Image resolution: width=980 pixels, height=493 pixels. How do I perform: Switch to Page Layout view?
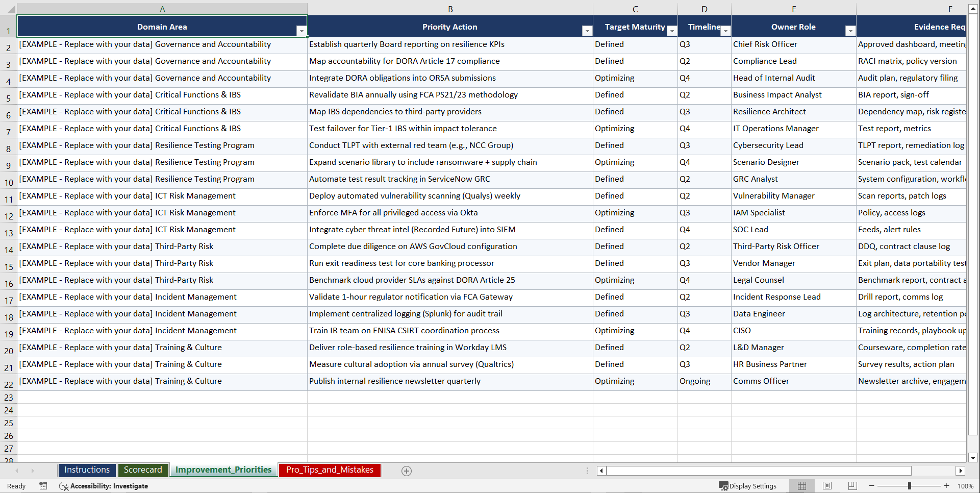pyautogui.click(x=827, y=486)
